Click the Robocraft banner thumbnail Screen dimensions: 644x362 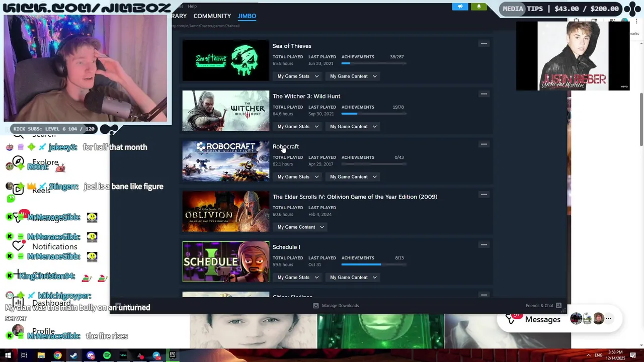point(226,161)
